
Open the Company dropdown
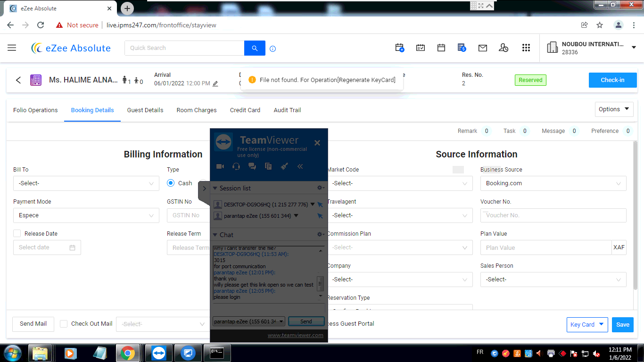tap(400, 280)
